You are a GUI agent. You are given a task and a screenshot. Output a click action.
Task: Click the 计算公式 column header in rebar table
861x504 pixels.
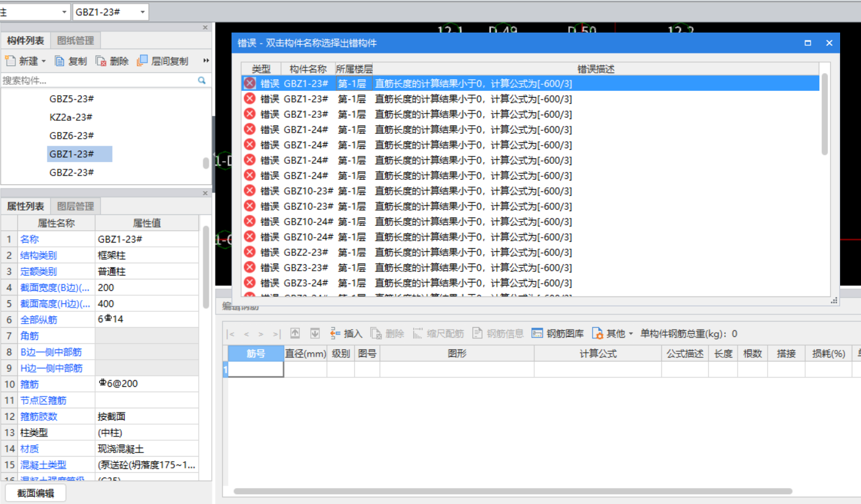598,354
